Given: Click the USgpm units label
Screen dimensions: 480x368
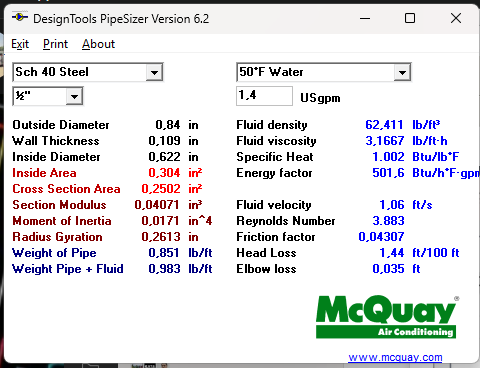Looking at the screenshot, I should click(320, 98).
